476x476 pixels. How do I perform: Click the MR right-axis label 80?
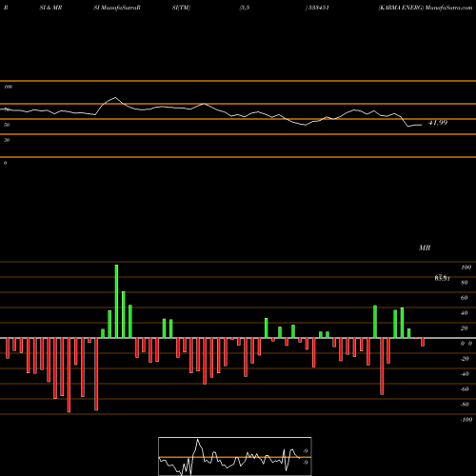pos(465,283)
